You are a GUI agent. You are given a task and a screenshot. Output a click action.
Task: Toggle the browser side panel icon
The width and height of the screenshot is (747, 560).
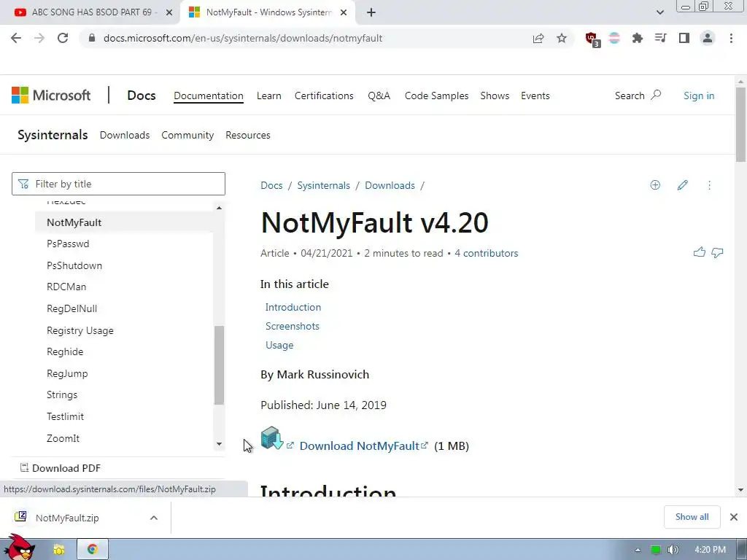684,38
